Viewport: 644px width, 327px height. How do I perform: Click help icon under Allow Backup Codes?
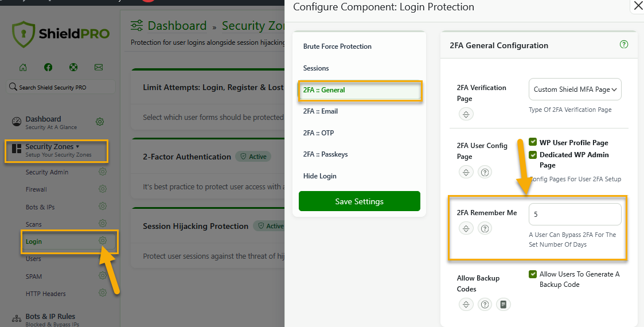[x=485, y=305]
